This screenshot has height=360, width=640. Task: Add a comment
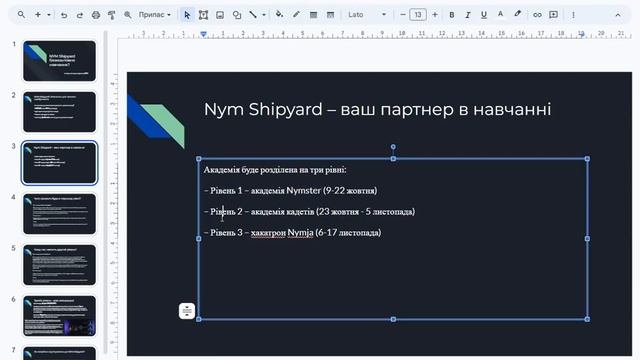coord(553,15)
